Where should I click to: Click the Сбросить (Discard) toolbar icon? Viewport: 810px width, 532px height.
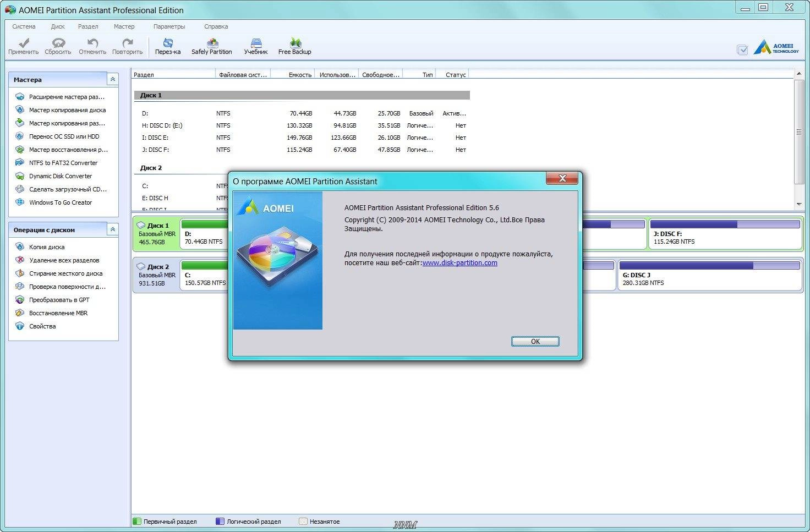click(58, 46)
